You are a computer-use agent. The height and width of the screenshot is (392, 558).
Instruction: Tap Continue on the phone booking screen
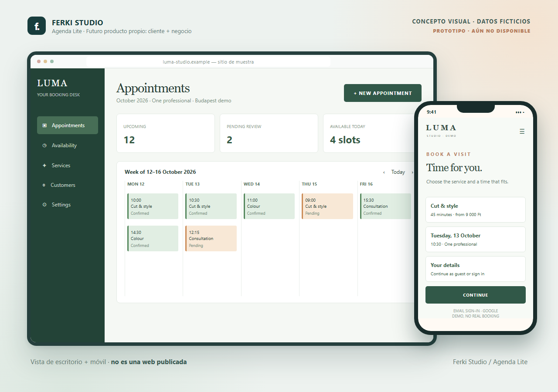pos(476,295)
